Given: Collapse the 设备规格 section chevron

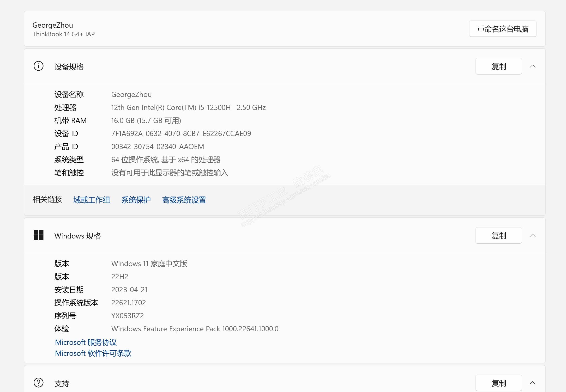Looking at the screenshot, I should (533, 66).
